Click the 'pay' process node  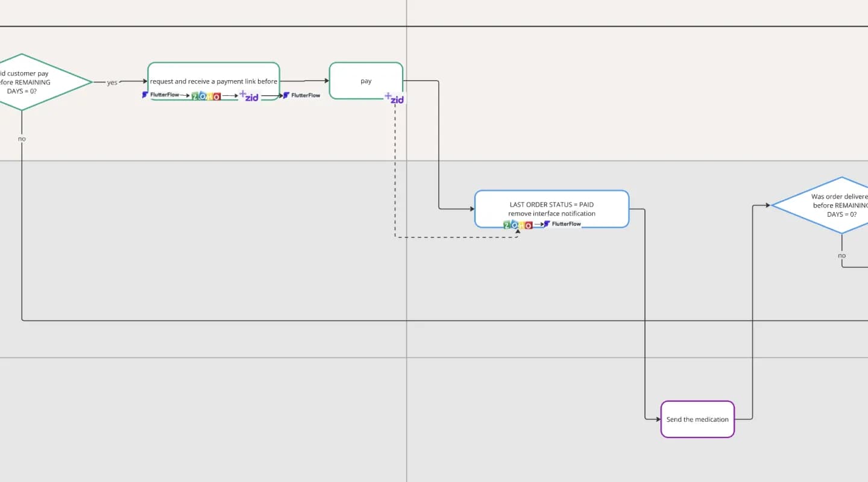click(366, 81)
